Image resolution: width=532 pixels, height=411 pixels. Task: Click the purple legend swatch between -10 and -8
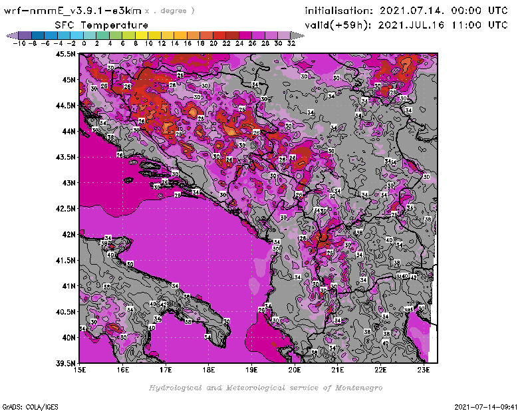coord(25,35)
